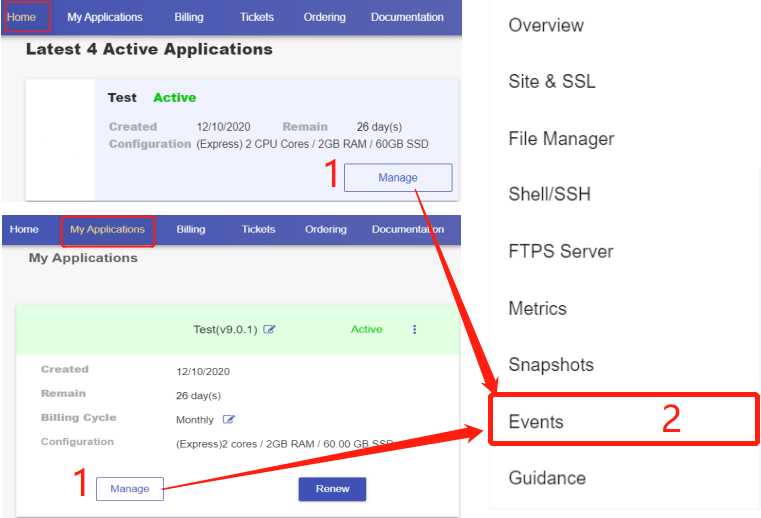Choose Snapshots in the side menu

(x=551, y=365)
